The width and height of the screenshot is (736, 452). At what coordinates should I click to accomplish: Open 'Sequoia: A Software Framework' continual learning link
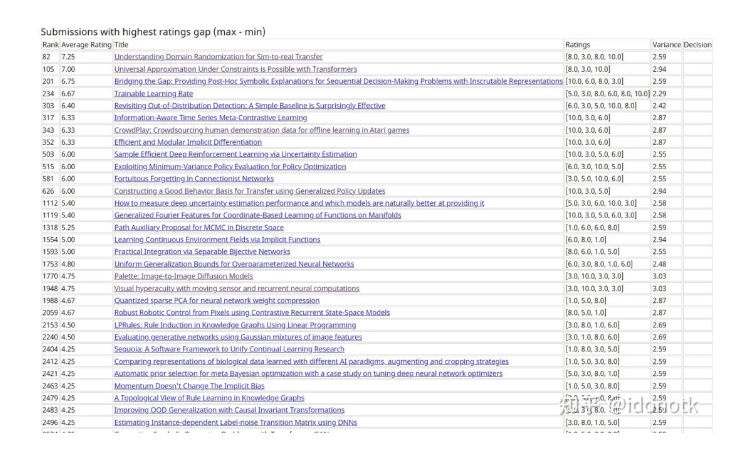229,349
